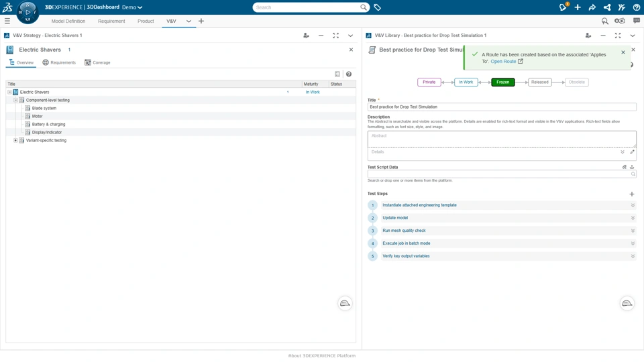The width and height of the screenshot is (644, 362).
Task: Collapse Component-level testing node
Action: point(15,100)
